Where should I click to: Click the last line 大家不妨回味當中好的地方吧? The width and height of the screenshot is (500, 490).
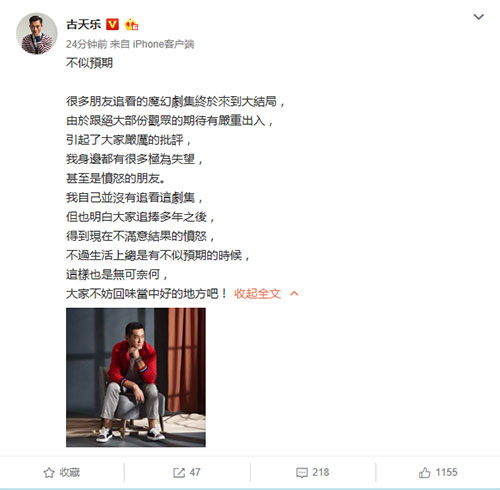tap(147, 294)
